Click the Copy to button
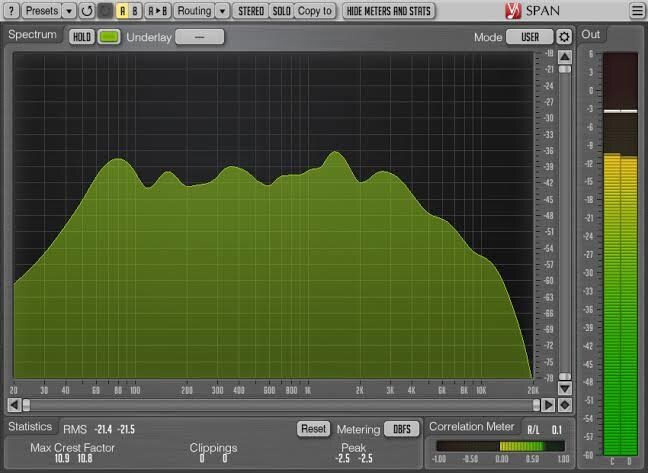Image resolution: width=648 pixels, height=473 pixels. coord(314,11)
